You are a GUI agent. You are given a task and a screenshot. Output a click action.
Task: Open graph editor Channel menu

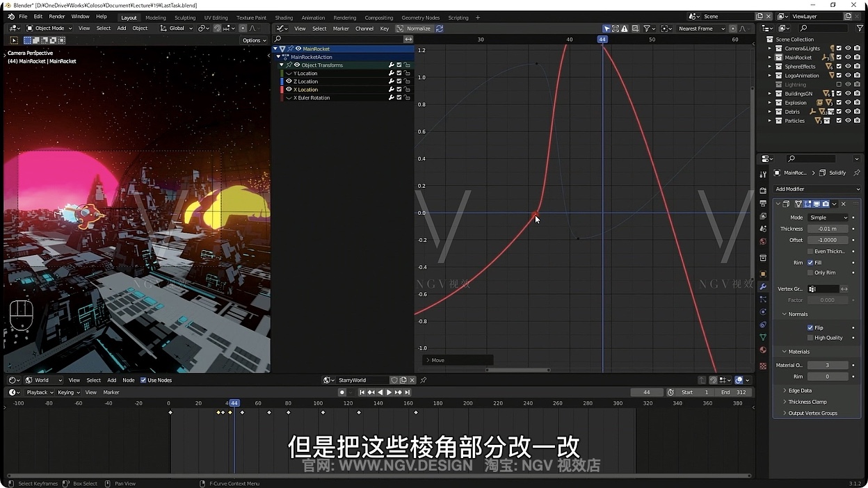[364, 29]
